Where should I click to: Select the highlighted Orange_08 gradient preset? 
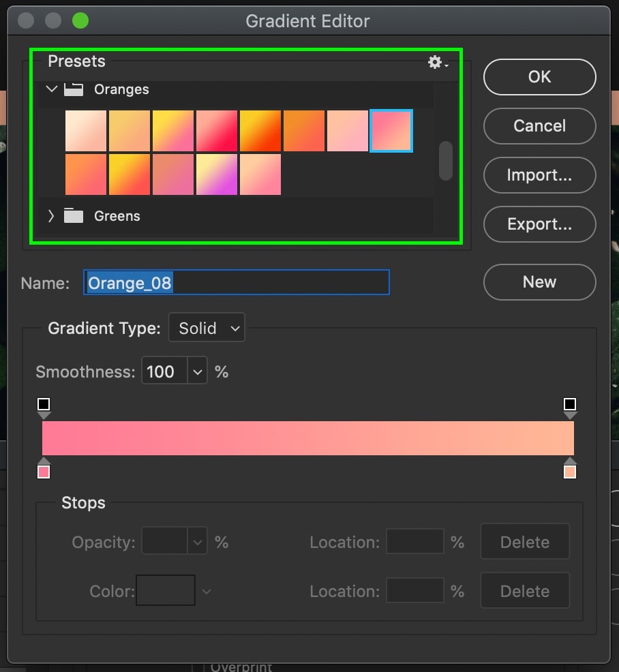(x=391, y=131)
